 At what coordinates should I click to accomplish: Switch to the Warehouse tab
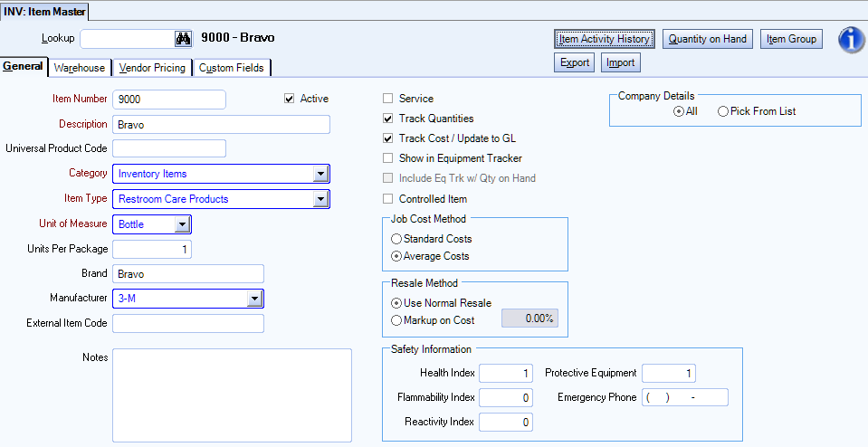(79, 68)
